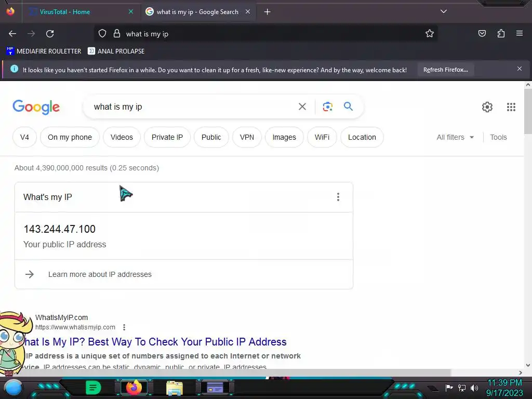
Task: Open the Action Center flag tray icon
Action: [x=449, y=388]
